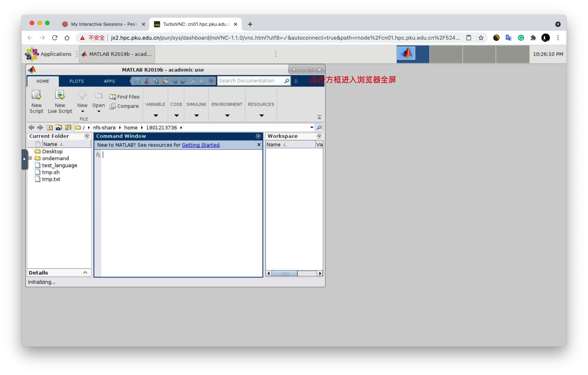This screenshot has height=375, width=588.
Task: Reload the browser page
Action: coord(55,38)
